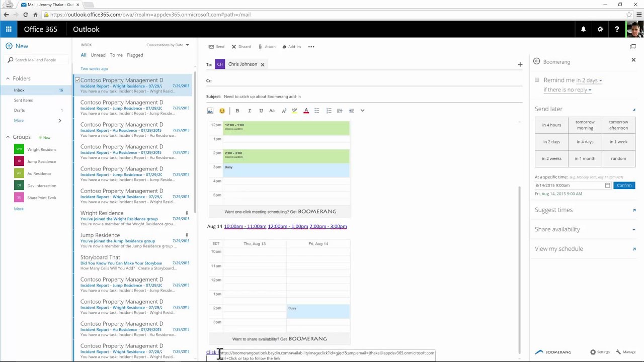Viewport: 644px width, 362px height.
Task: Choose text highlight color
Action: 294,111
